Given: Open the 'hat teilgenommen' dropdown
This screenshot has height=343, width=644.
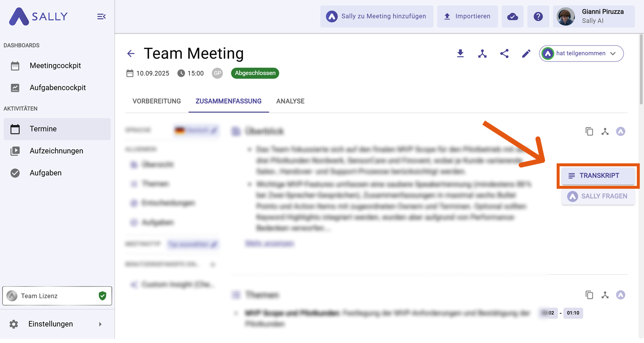Looking at the screenshot, I should (x=581, y=53).
